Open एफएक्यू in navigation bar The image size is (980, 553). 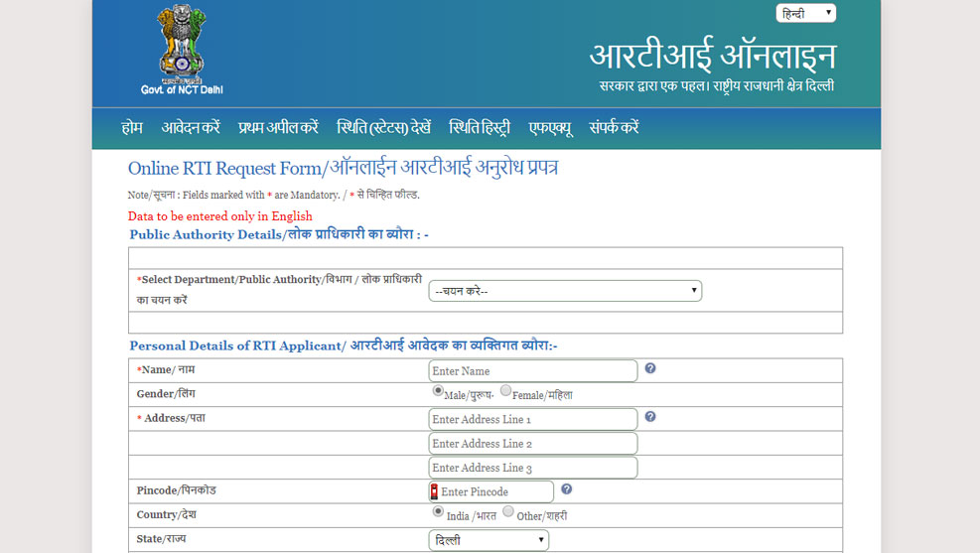point(550,128)
